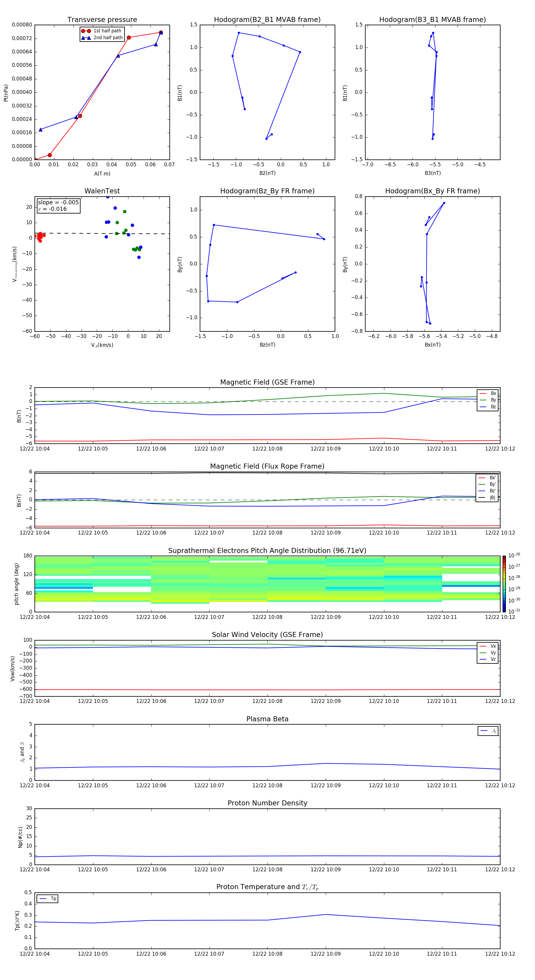Click the 'r = -0.016' annotation text
Viewport: 535px width, 980px height.
pyautogui.click(x=53, y=209)
